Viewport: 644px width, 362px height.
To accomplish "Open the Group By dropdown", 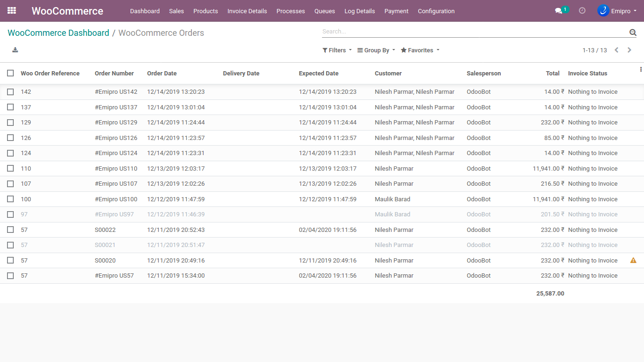I will pos(376,50).
